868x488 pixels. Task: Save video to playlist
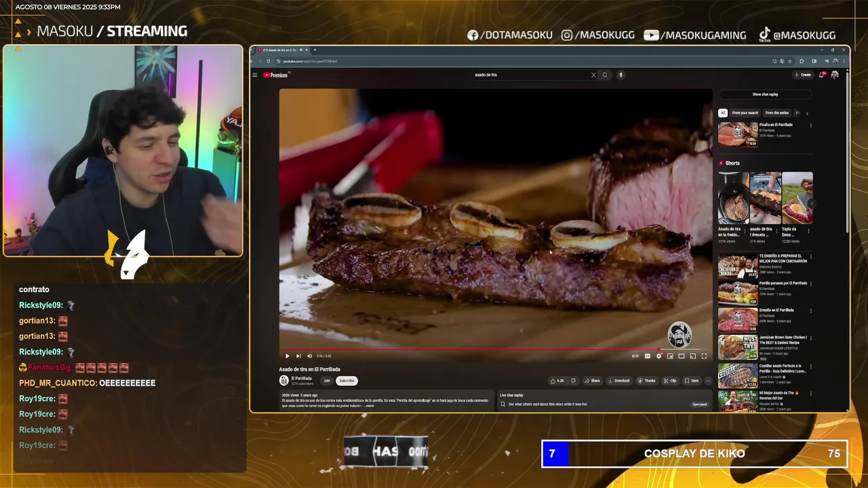692,381
